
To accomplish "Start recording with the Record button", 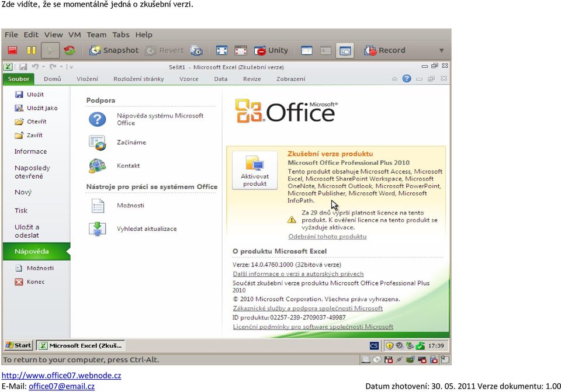I will coord(385,50).
